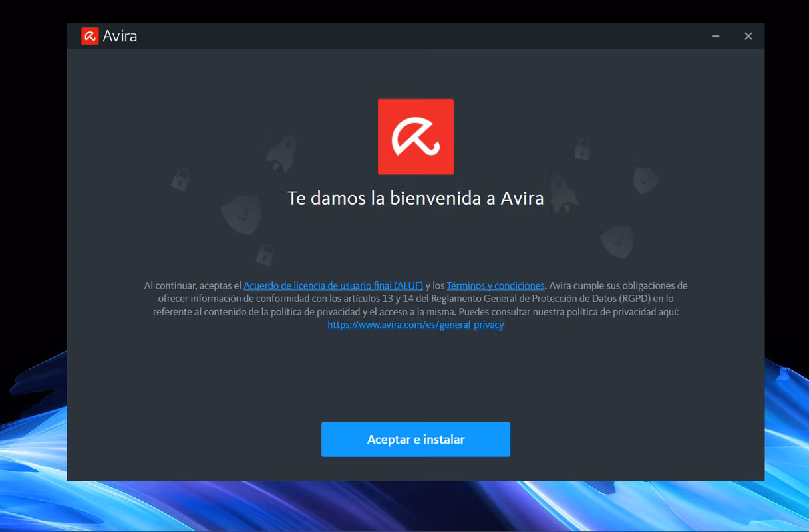The image size is (809, 532).
Task: Click the faint checkmark shield left of heading
Action: point(241,214)
